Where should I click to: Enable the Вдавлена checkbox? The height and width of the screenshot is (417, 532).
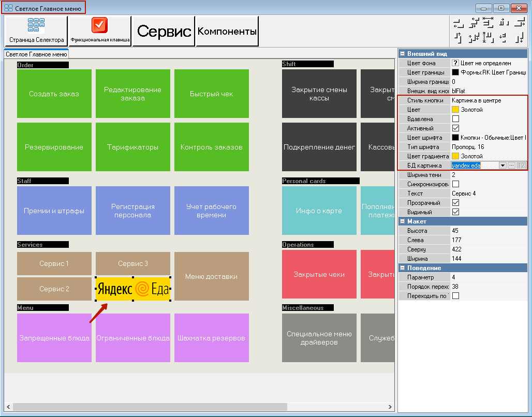[455, 119]
